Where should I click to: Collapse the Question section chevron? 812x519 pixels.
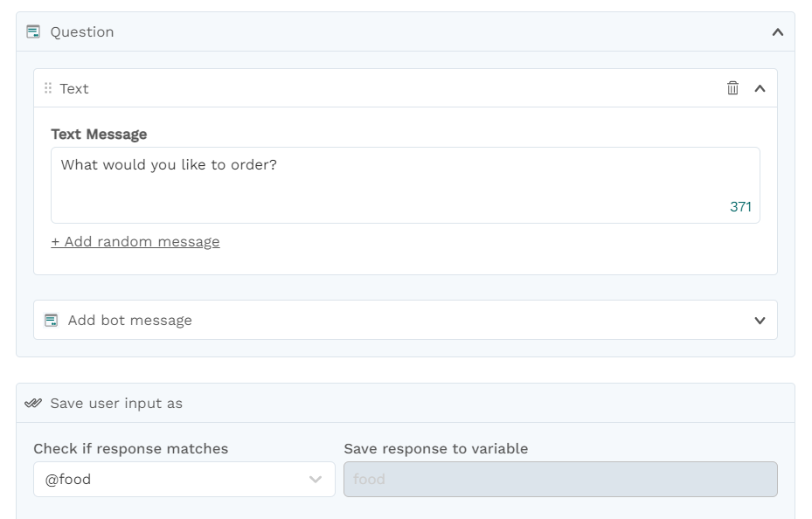[778, 32]
